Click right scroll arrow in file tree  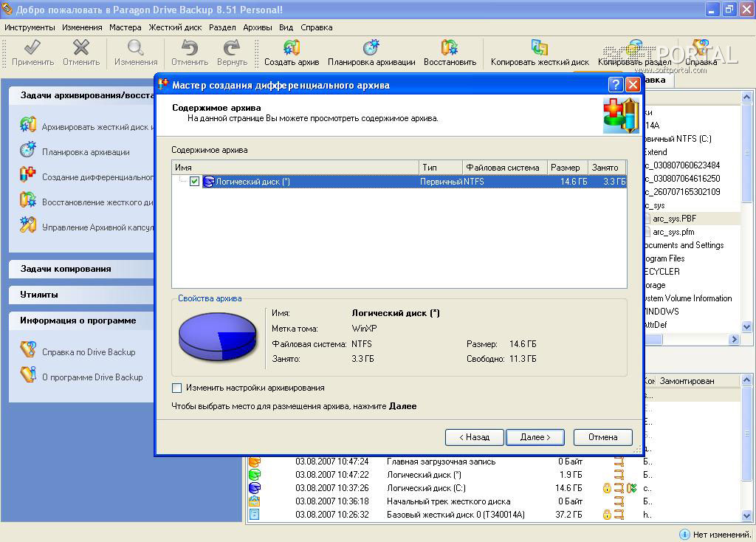pyautogui.click(x=734, y=340)
